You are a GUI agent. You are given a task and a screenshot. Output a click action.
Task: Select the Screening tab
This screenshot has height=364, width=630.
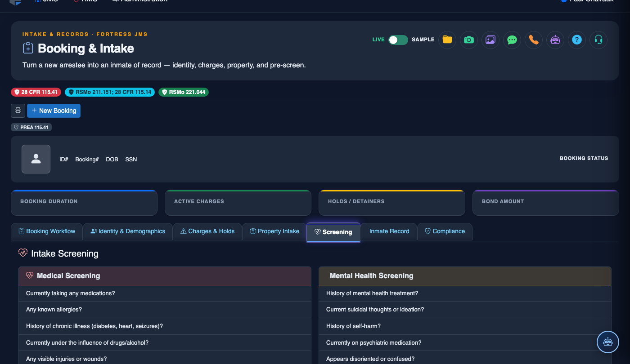click(x=333, y=232)
